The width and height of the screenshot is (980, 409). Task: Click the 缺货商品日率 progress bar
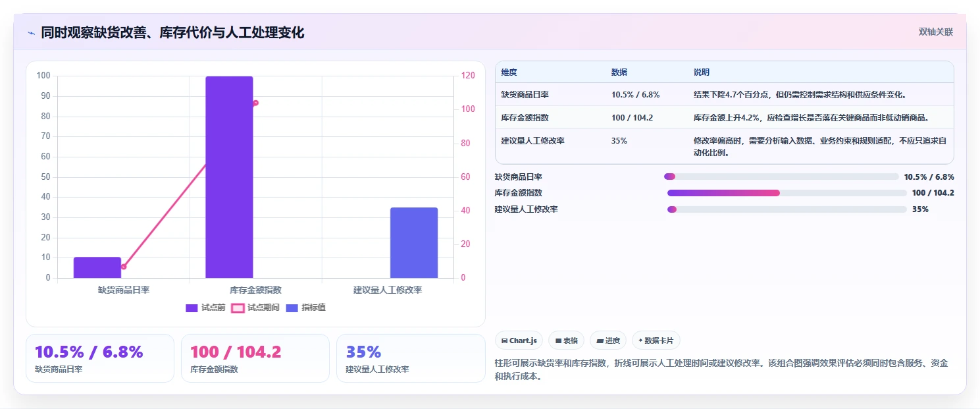(781, 177)
